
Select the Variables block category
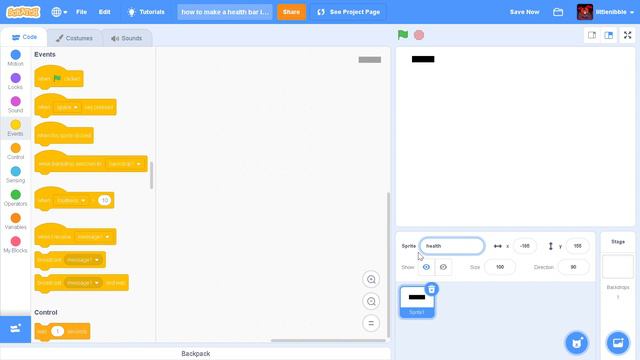click(16, 221)
